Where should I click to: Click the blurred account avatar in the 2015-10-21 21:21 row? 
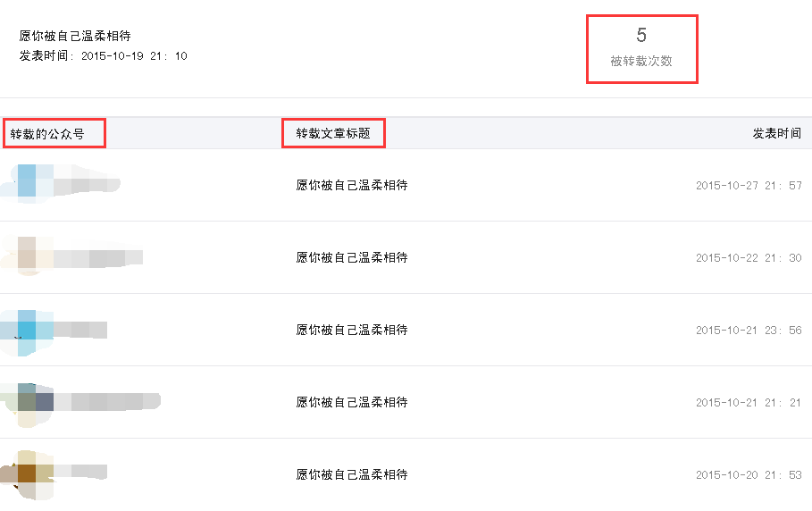pos(27,404)
